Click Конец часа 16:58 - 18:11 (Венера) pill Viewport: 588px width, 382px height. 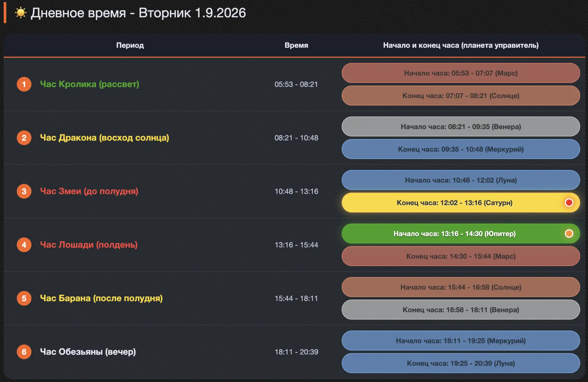tap(461, 310)
